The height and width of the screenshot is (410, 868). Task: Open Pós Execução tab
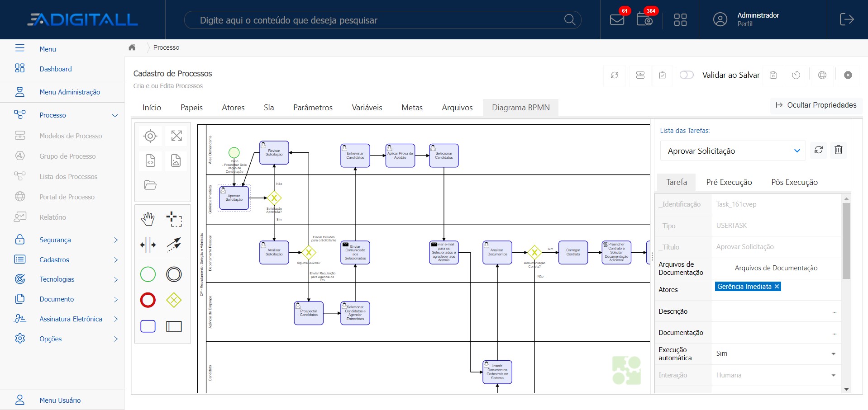pos(794,182)
